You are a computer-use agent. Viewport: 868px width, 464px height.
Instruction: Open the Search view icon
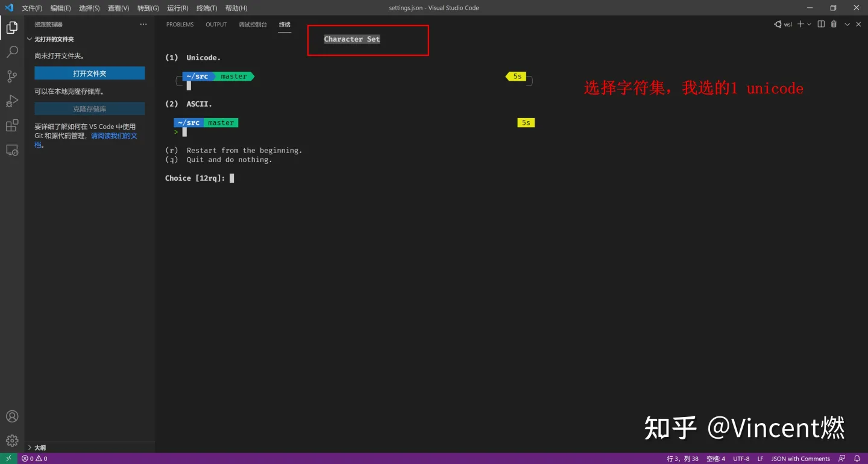click(x=12, y=52)
